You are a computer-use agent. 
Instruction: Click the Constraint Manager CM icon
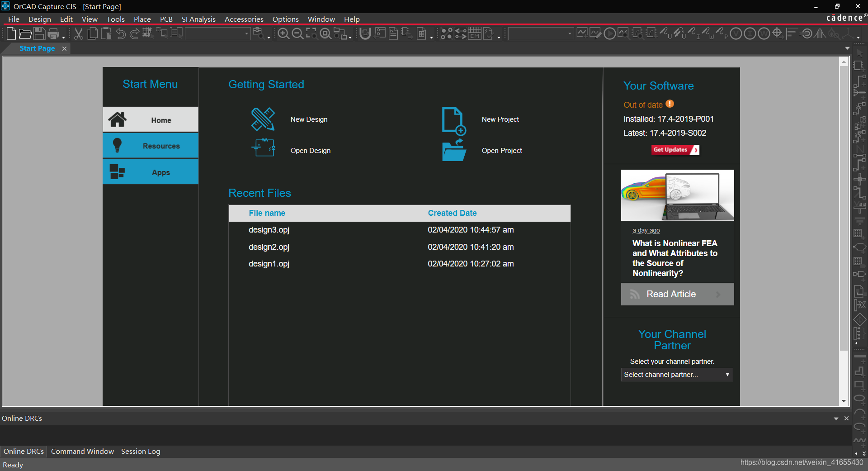click(x=474, y=34)
